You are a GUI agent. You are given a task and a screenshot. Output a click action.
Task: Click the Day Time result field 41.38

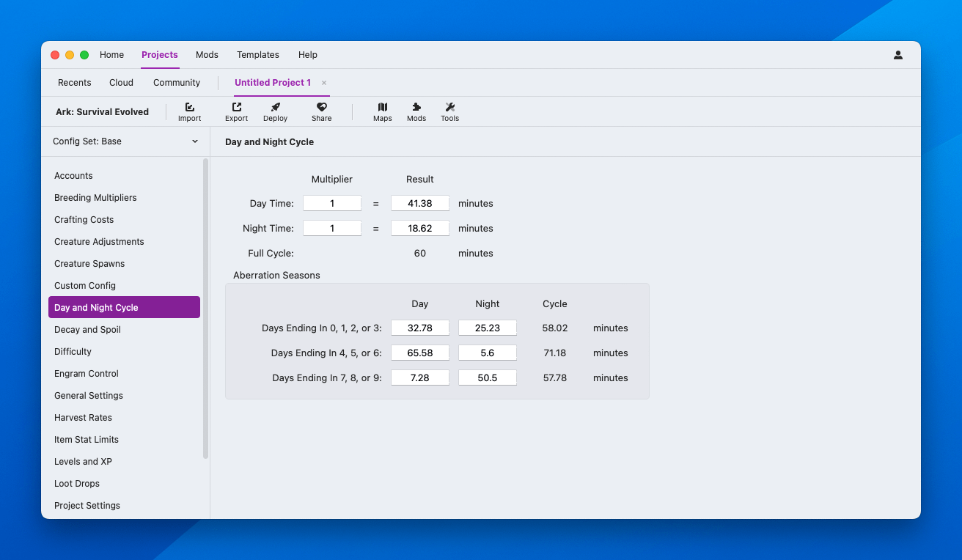[x=420, y=204]
